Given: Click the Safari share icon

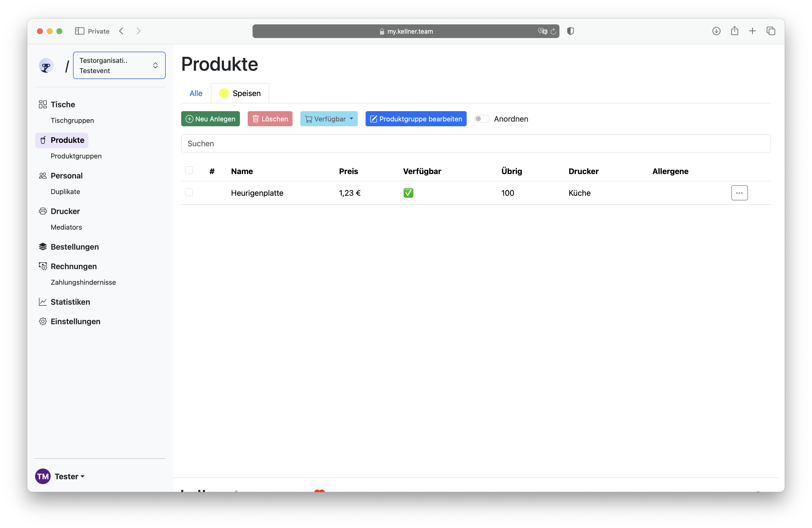Looking at the screenshot, I should pos(735,31).
